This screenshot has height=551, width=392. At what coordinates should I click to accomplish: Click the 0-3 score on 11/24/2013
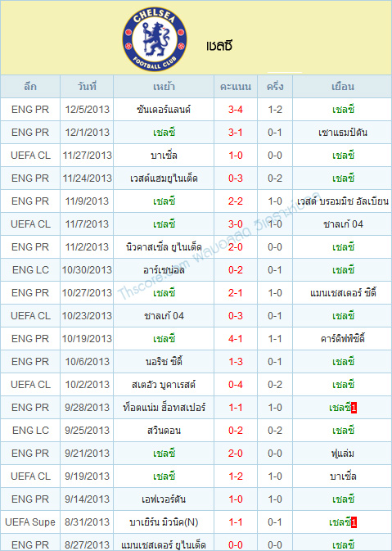click(x=236, y=178)
